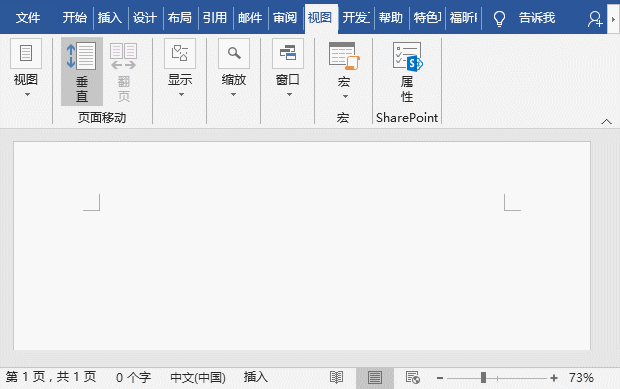Click the zoom slider handle
The width and height of the screenshot is (620, 389).
coord(483,378)
